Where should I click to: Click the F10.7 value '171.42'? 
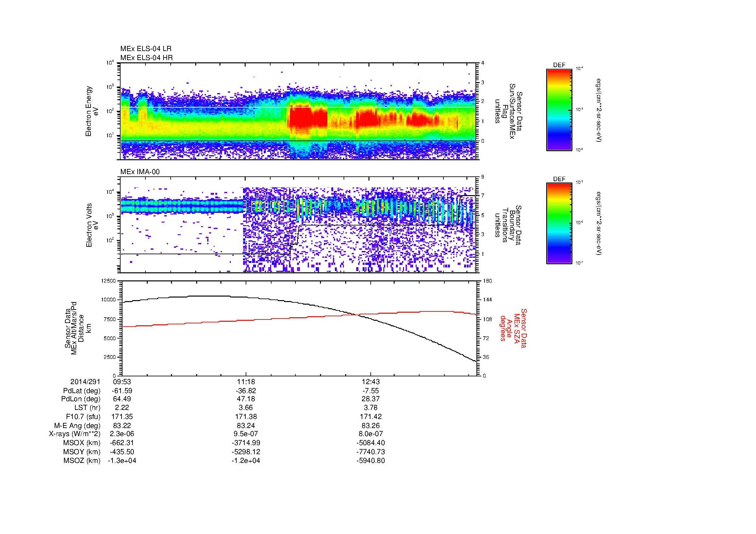pos(371,417)
